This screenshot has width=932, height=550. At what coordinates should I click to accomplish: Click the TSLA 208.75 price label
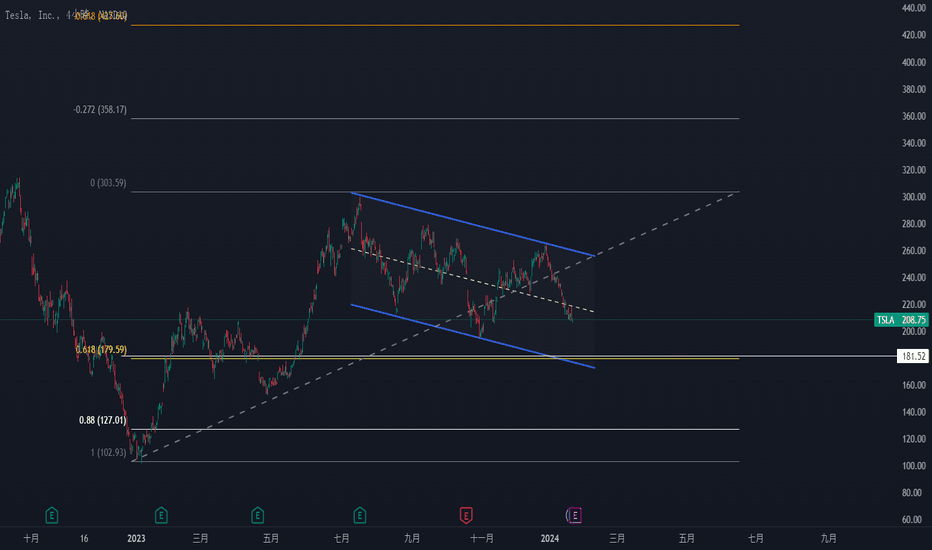point(900,320)
